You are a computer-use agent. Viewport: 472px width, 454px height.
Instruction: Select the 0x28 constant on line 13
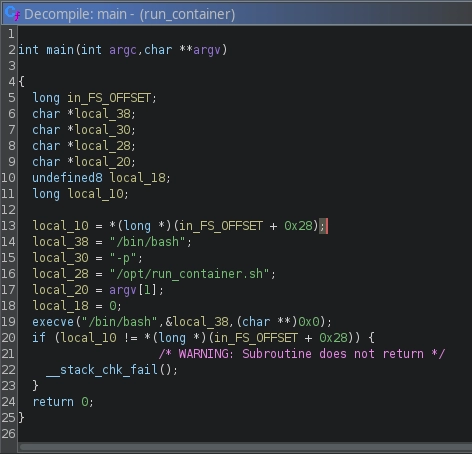(x=298, y=226)
